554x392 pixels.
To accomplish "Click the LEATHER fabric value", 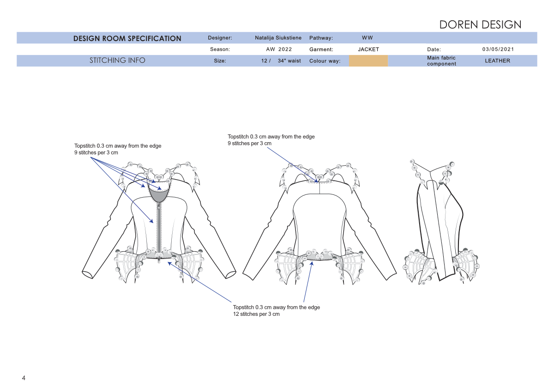I will pos(498,61).
